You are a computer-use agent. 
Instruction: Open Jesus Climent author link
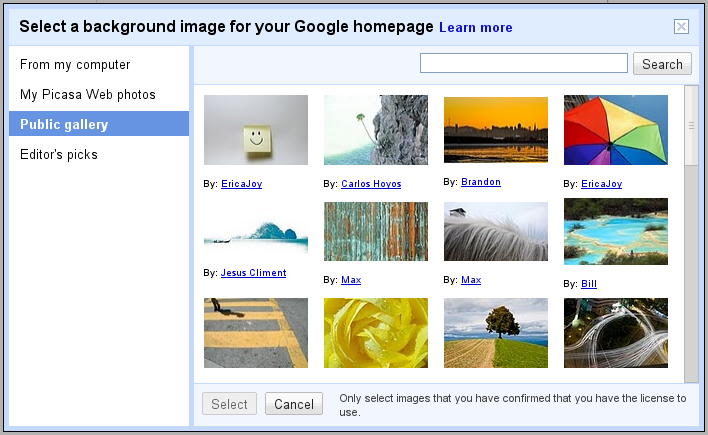(x=253, y=273)
